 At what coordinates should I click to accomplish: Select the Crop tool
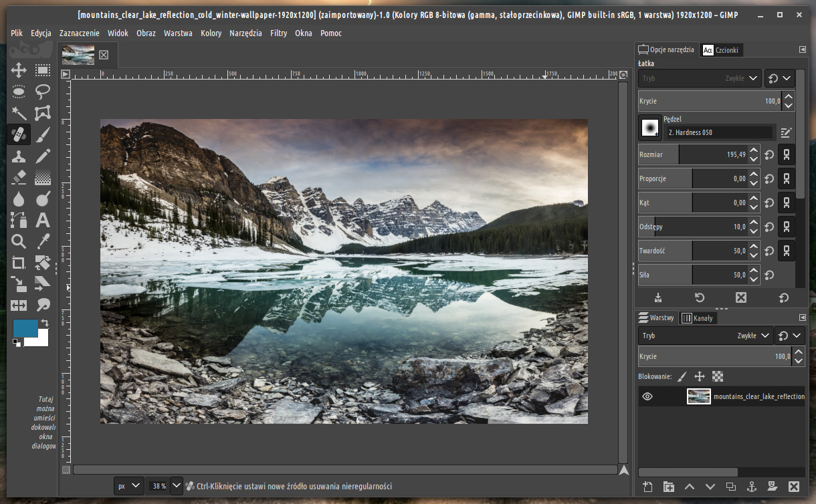[x=19, y=263]
